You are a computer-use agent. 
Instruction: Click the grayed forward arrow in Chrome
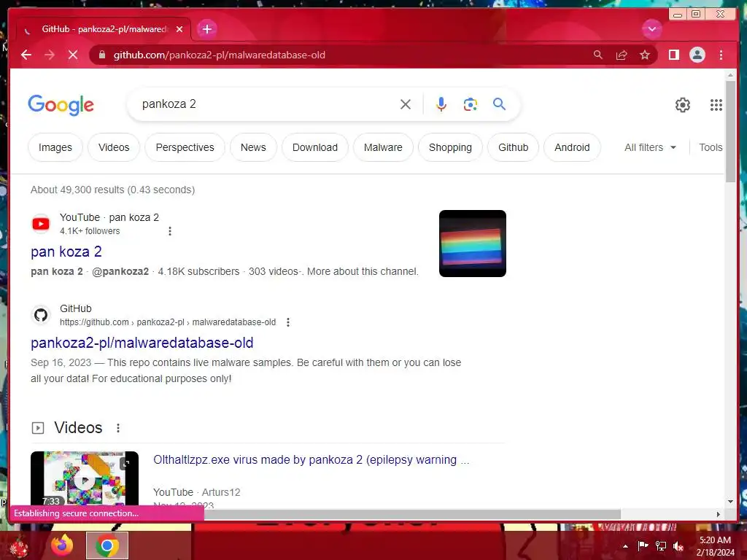(50, 55)
